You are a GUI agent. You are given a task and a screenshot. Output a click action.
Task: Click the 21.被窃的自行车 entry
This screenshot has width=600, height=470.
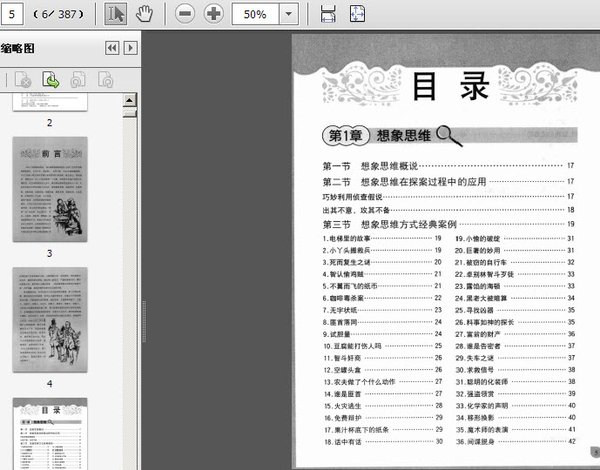515,263
